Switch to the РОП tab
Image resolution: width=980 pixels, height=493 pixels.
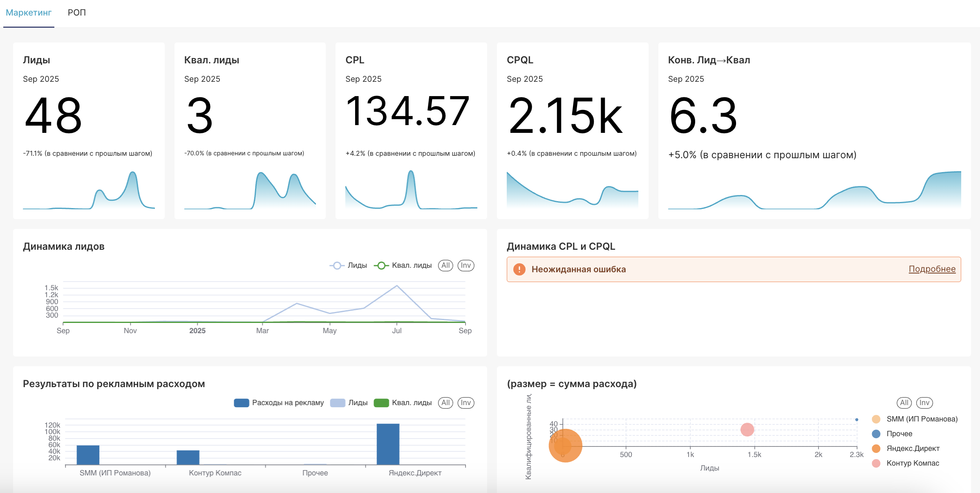tap(76, 13)
